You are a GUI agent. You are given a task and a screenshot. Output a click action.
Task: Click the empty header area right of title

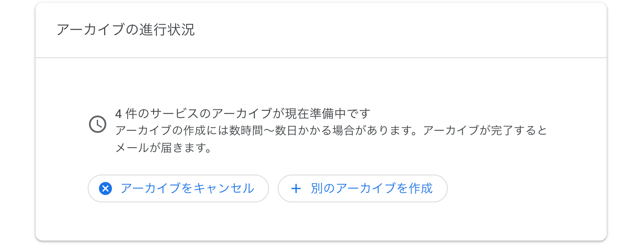coord(399,30)
